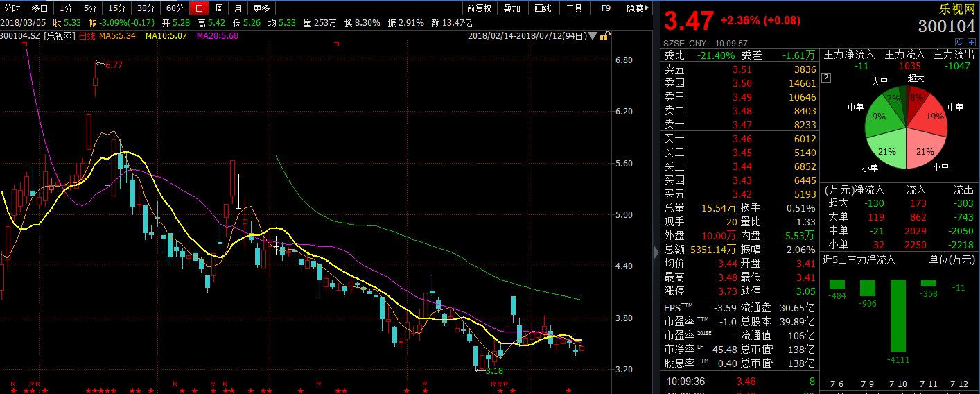Screen dimensions: 980x394
Task: Click the MA10:5.07 indicator label
Action: point(166,36)
